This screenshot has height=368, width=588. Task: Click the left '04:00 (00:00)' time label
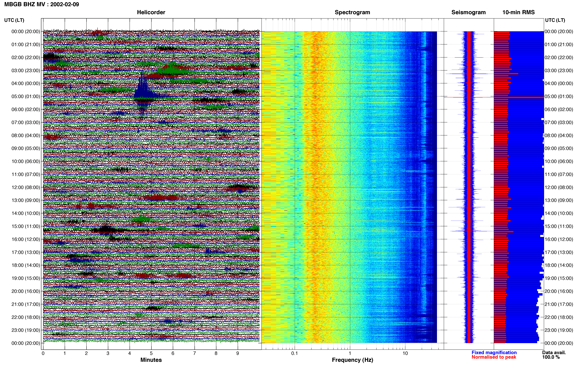26,83
